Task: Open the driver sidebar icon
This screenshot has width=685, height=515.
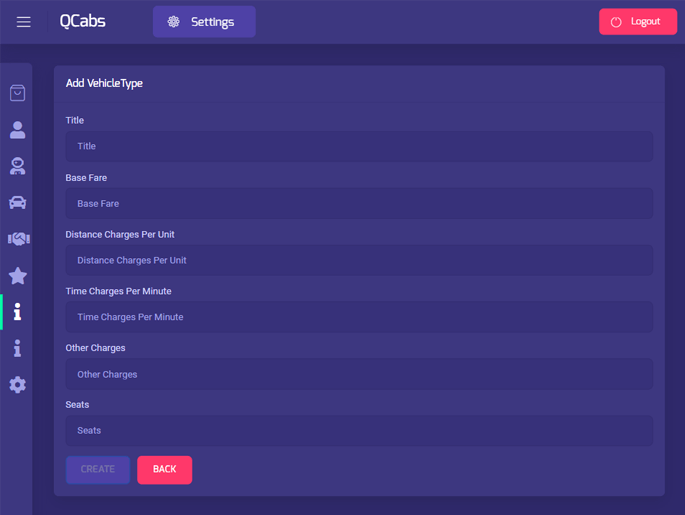Action: tap(17, 166)
